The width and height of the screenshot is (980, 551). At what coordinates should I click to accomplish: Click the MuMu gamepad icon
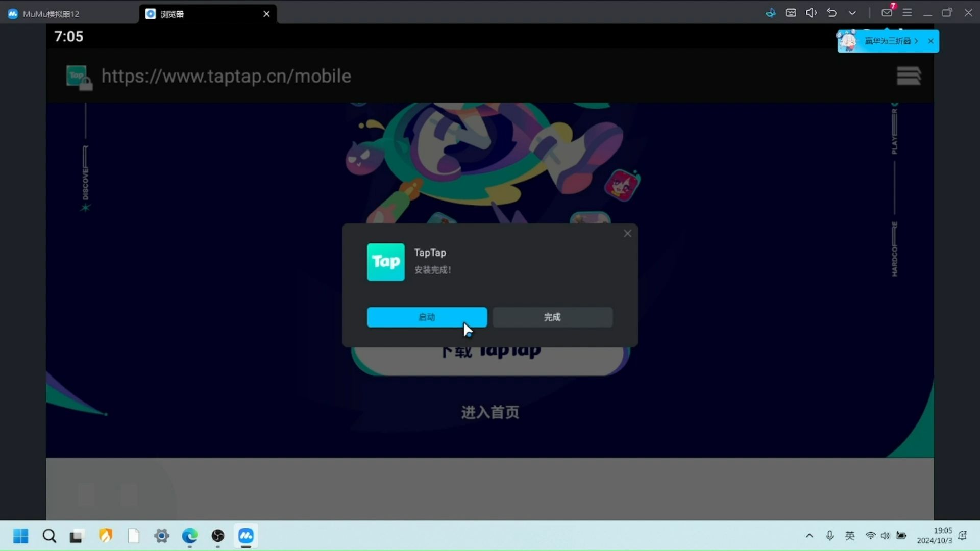pos(770,13)
